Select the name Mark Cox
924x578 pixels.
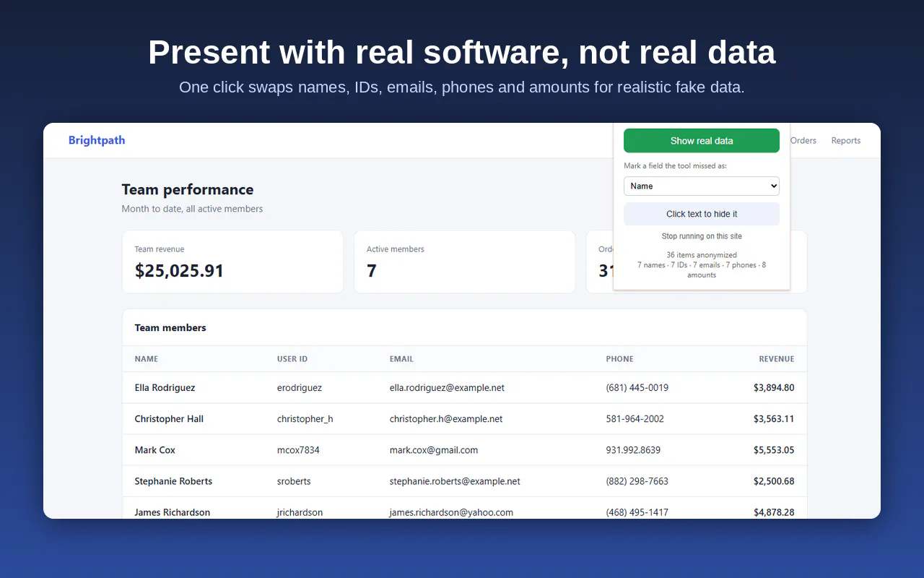pos(154,450)
